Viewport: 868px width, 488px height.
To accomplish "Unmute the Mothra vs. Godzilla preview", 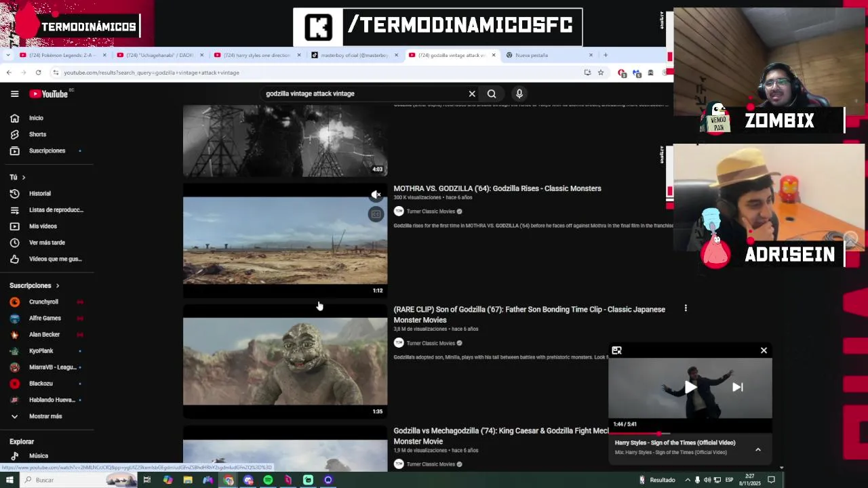I will 376,195.
